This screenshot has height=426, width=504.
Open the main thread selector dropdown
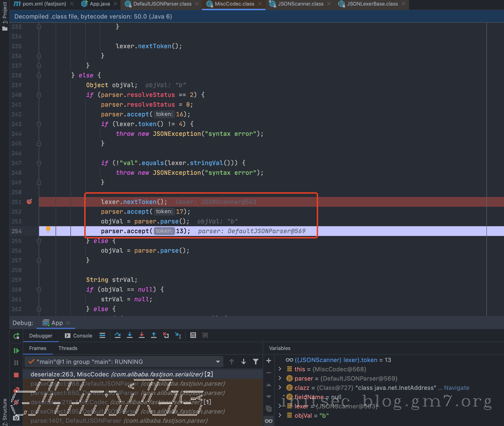tap(218, 362)
